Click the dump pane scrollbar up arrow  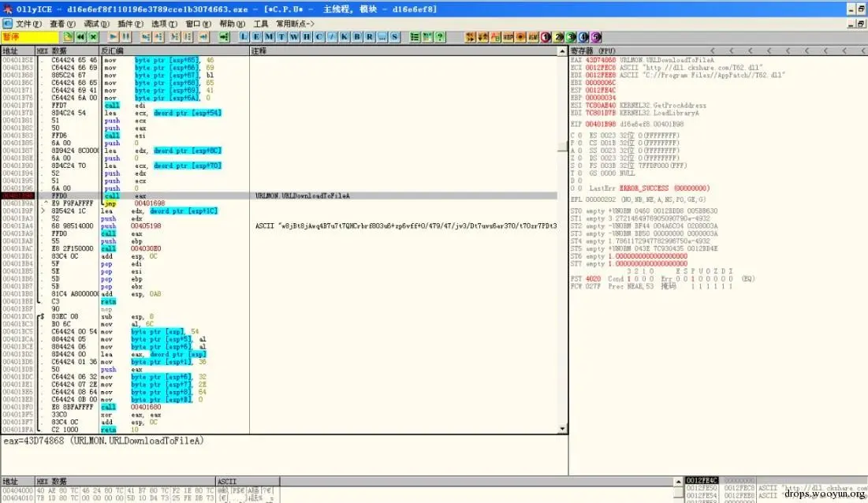pos(679,482)
